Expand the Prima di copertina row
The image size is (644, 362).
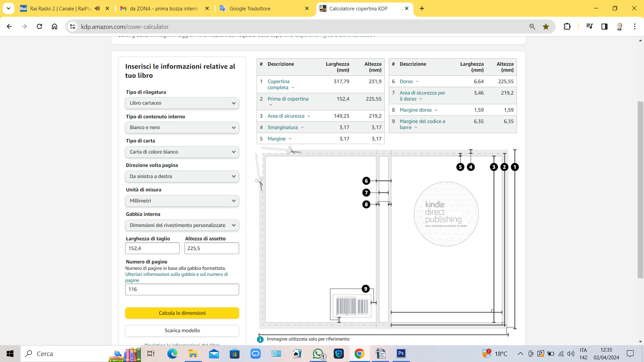288,102
